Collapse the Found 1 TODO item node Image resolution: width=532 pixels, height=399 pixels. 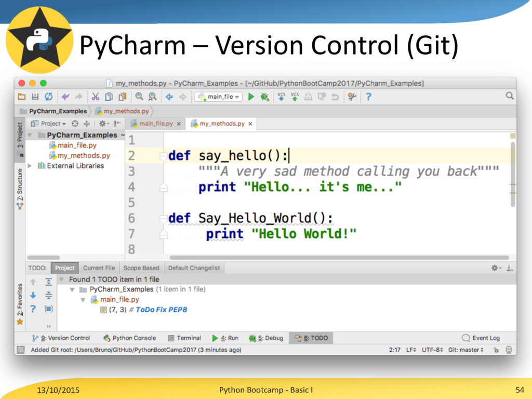[x=61, y=280]
